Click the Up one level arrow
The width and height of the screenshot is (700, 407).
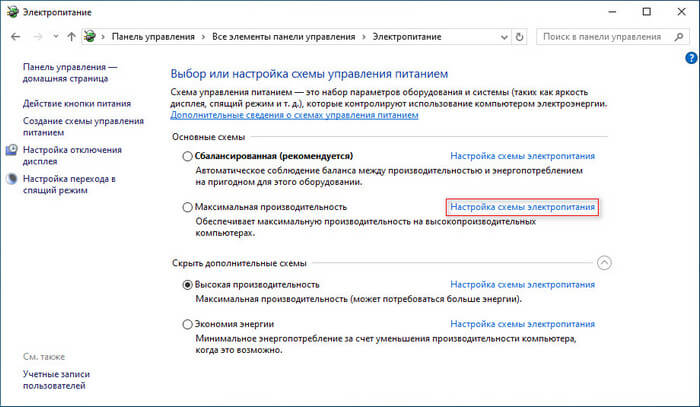pos(71,37)
